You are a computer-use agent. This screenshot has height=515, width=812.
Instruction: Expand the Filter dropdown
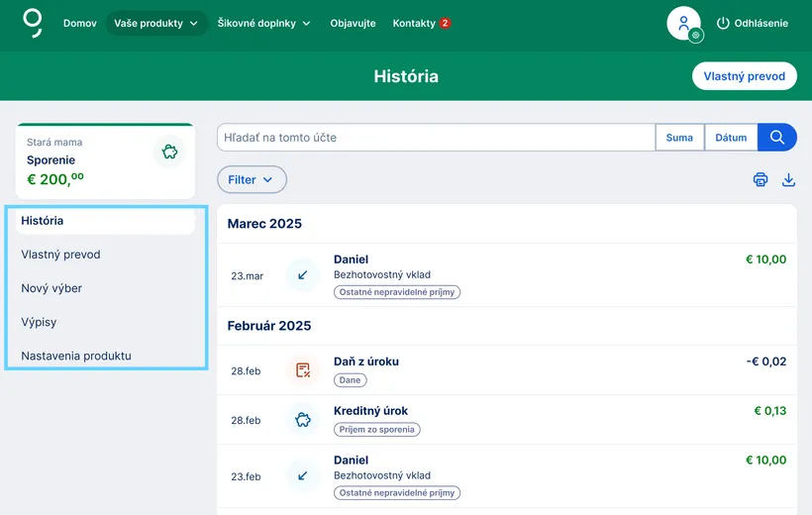[x=252, y=179]
